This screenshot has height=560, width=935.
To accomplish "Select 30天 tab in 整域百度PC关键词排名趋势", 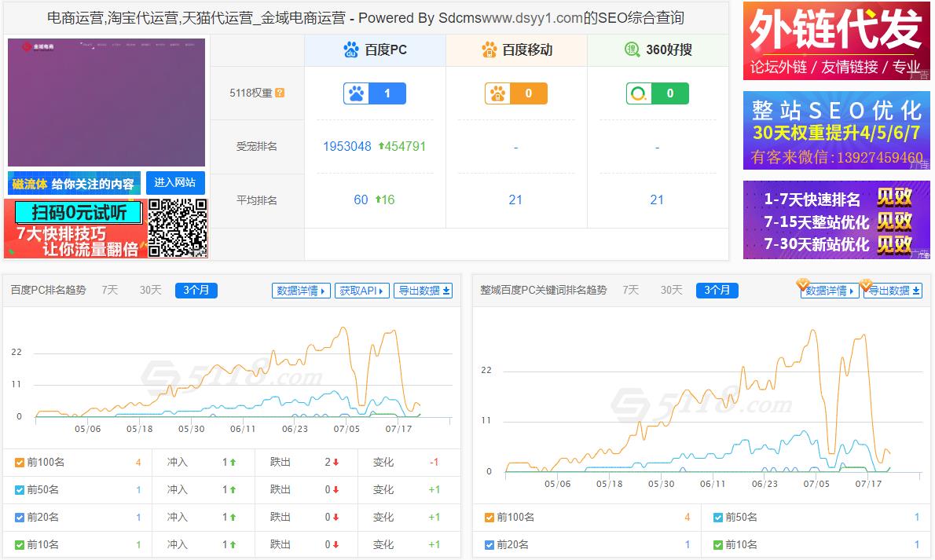I will pos(672,290).
